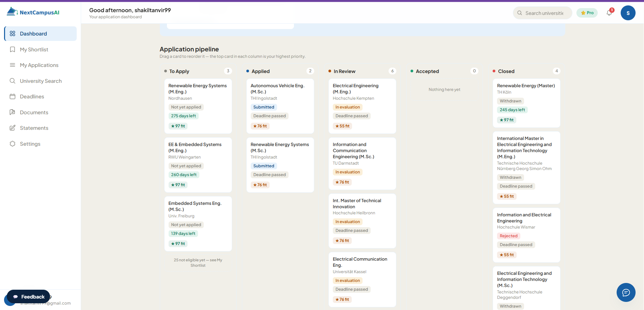
Task: Click the search magnifier icon in header
Action: pyautogui.click(x=520, y=13)
